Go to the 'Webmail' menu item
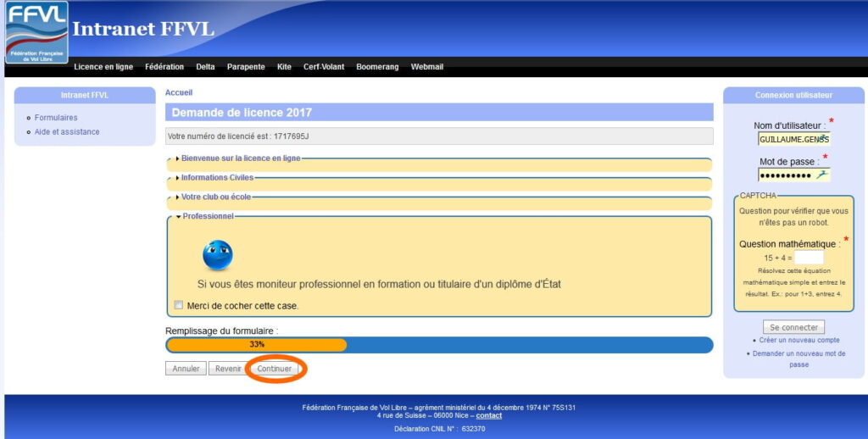The width and height of the screenshot is (868, 439). (427, 67)
